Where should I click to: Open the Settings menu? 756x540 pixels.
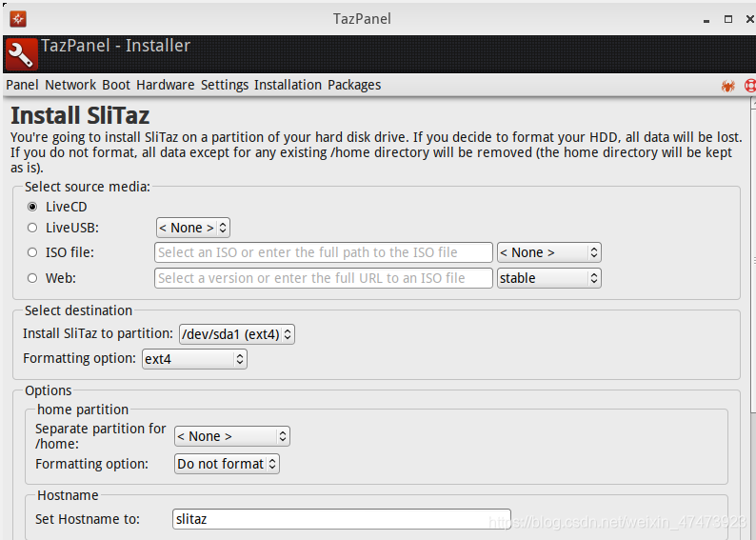(x=225, y=85)
